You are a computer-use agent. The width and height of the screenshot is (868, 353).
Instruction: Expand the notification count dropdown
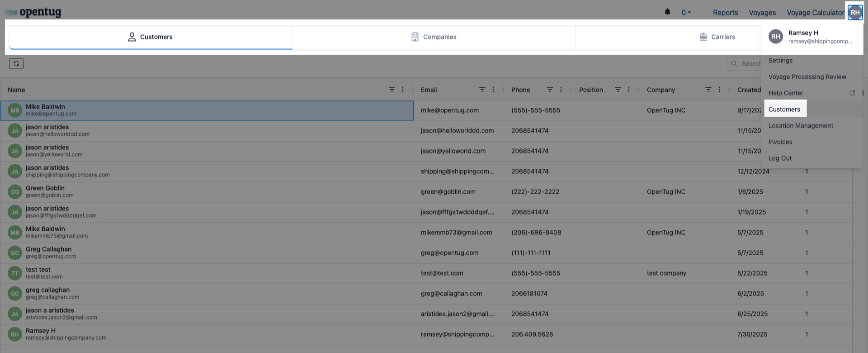686,13
